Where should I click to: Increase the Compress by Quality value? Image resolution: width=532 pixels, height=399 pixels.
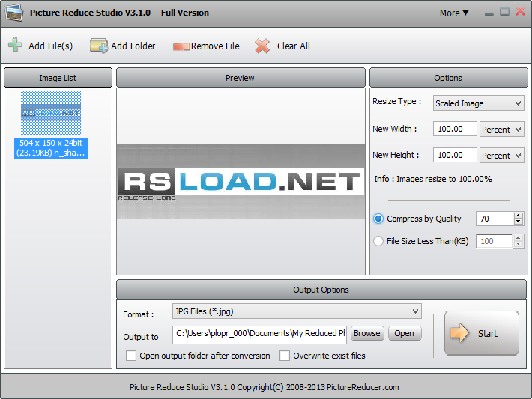click(518, 216)
